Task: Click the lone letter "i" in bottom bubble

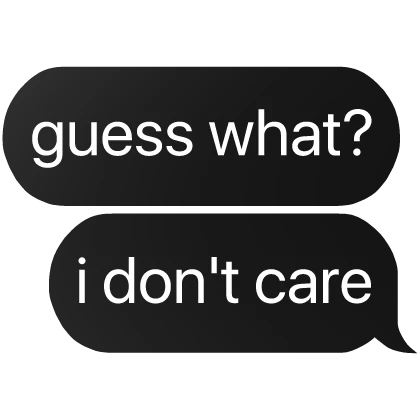Action: pyautogui.click(x=82, y=280)
